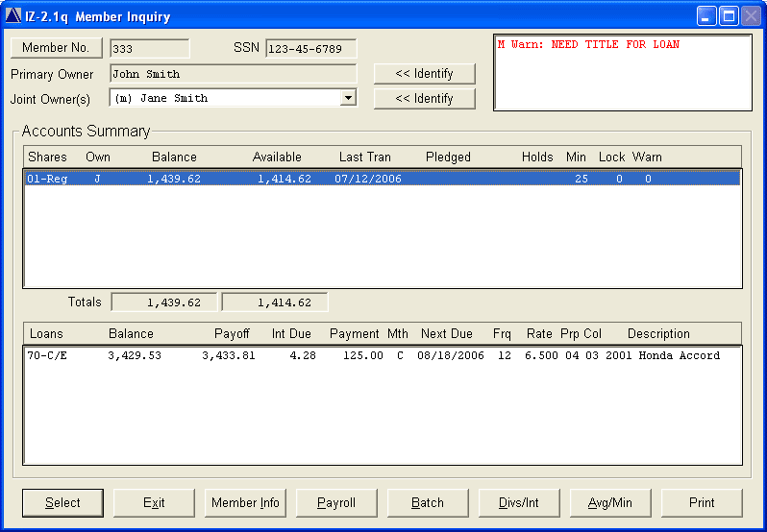Click the Shares column header
This screenshot has height=532, width=767.
point(47,157)
